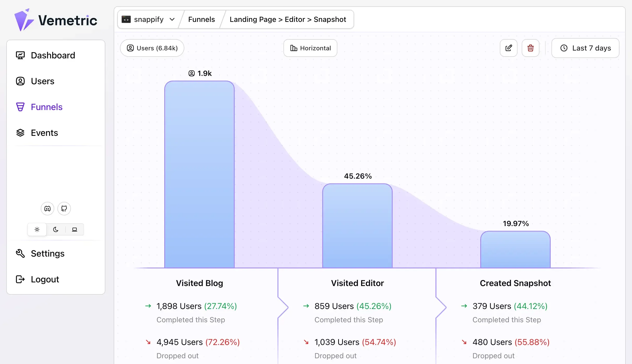Screen dimensions: 632x364
Task: Click the Visited Editor funnel bar
Action: [x=357, y=226]
